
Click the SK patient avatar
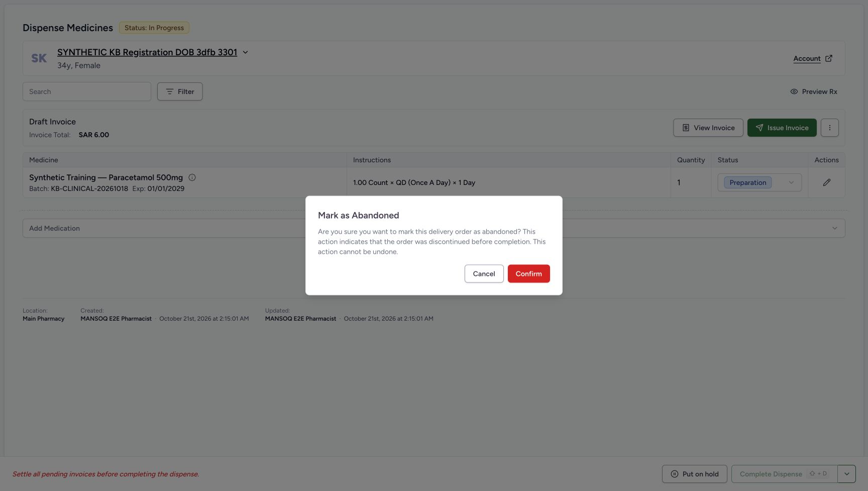39,58
